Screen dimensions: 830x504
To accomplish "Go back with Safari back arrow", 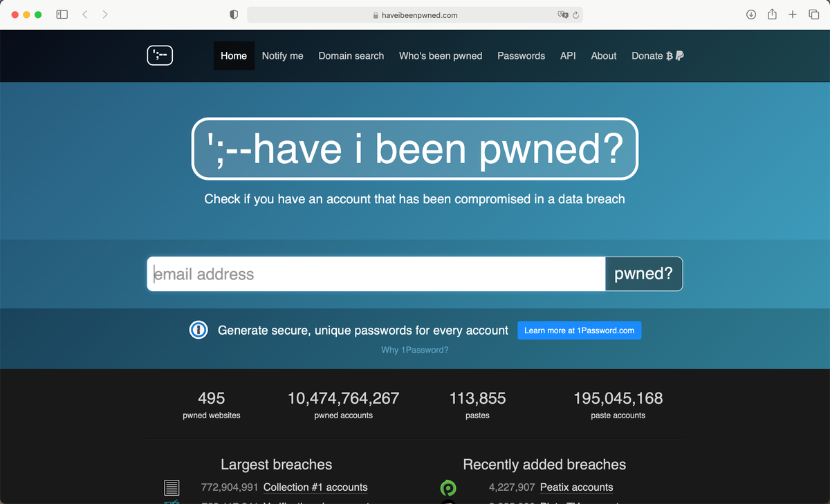I will click(84, 15).
